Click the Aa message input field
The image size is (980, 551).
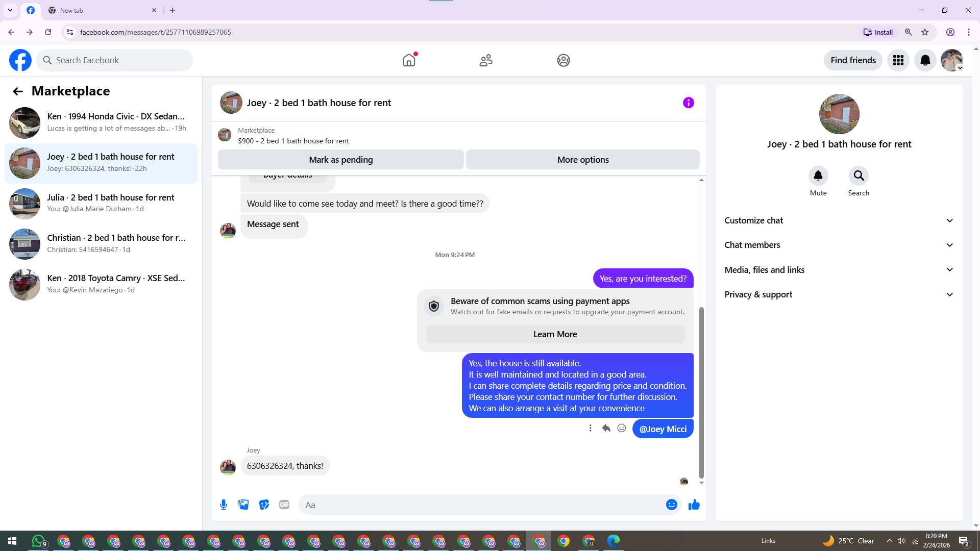pyautogui.click(x=480, y=505)
